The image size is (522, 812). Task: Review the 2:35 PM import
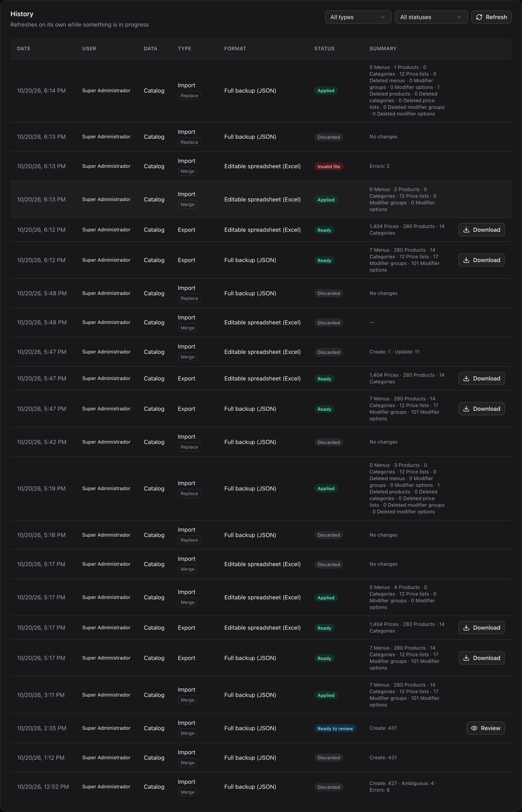485,728
